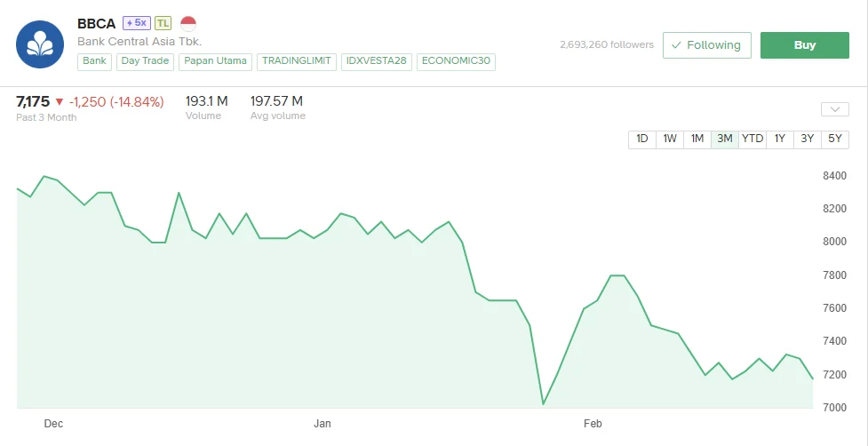This screenshot has height=446, width=868.
Task: Open the Bank sector tag
Action: [94, 61]
